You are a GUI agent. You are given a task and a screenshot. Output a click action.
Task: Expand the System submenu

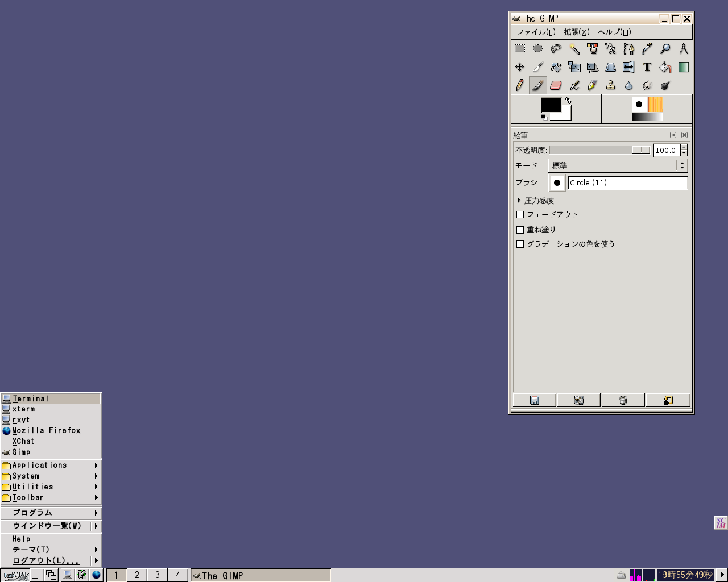click(x=51, y=476)
